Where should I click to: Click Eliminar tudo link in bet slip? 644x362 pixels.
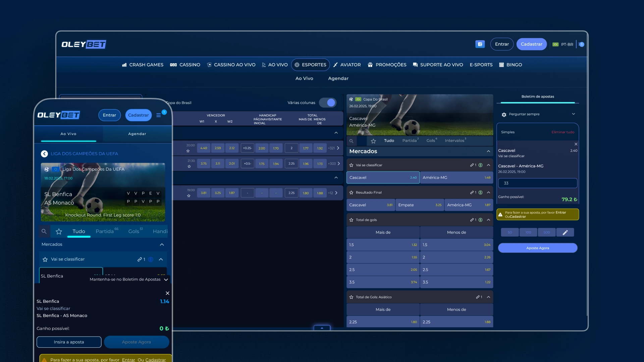coord(562,132)
